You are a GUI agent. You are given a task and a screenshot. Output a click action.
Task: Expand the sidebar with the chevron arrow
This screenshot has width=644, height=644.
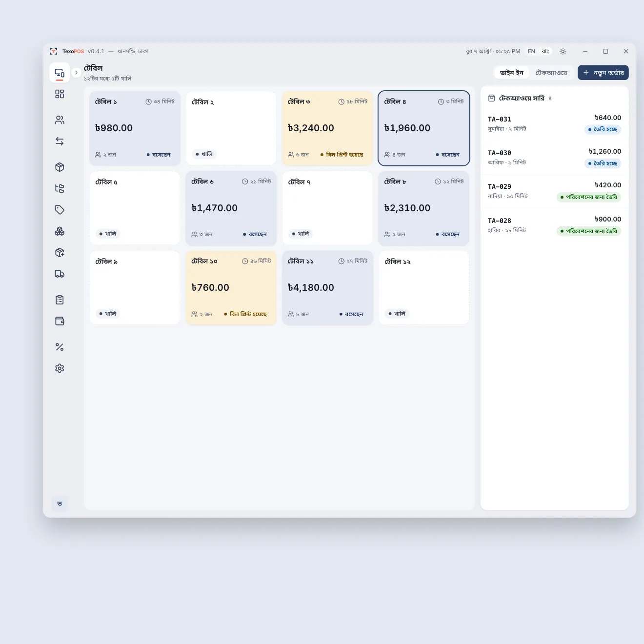click(76, 73)
